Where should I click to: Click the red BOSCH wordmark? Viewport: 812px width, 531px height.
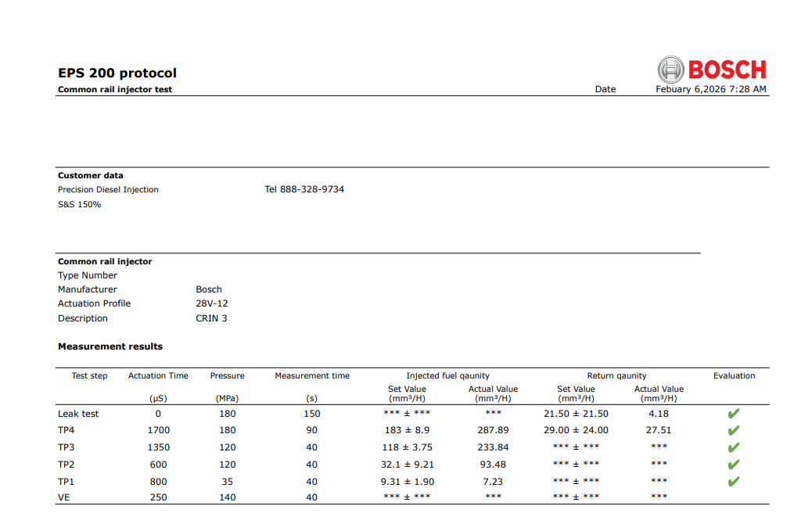click(727, 70)
